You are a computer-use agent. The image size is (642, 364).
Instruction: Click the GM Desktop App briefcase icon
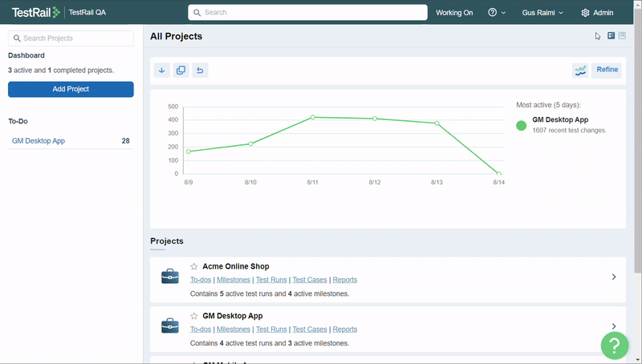[x=170, y=326]
